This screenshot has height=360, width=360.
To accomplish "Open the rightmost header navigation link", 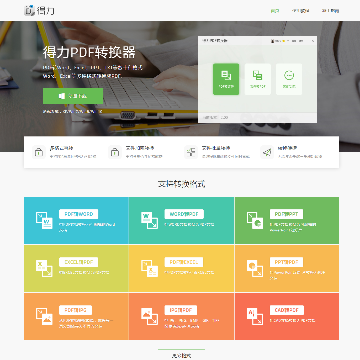I will pos(330,11).
